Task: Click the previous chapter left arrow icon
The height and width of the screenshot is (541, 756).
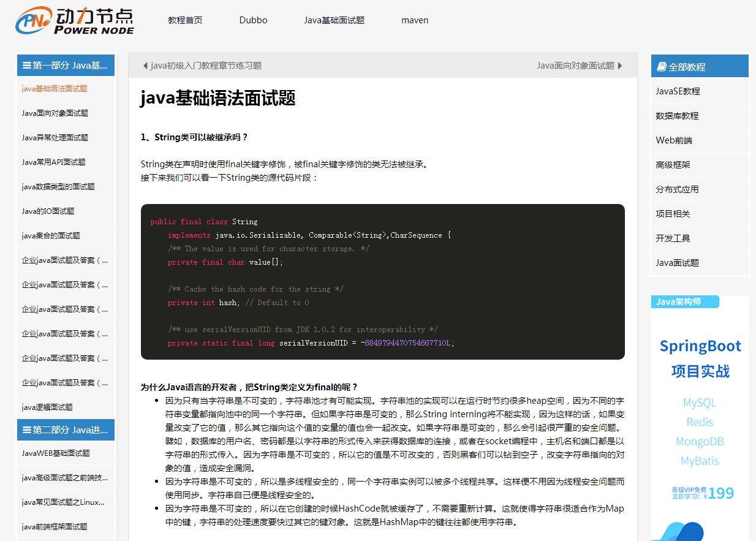Action: point(145,66)
